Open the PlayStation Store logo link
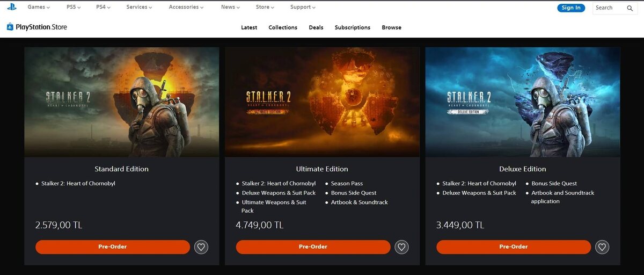 pyautogui.click(x=36, y=27)
